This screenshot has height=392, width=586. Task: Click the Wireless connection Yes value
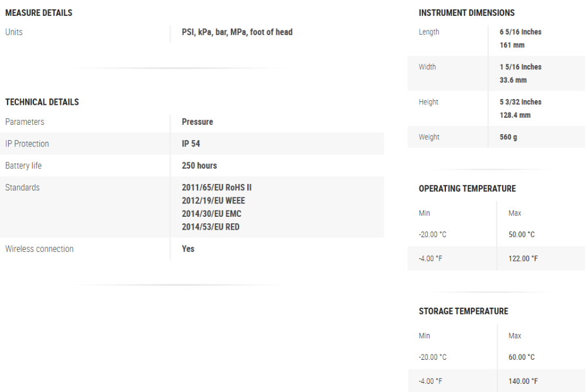(x=188, y=249)
